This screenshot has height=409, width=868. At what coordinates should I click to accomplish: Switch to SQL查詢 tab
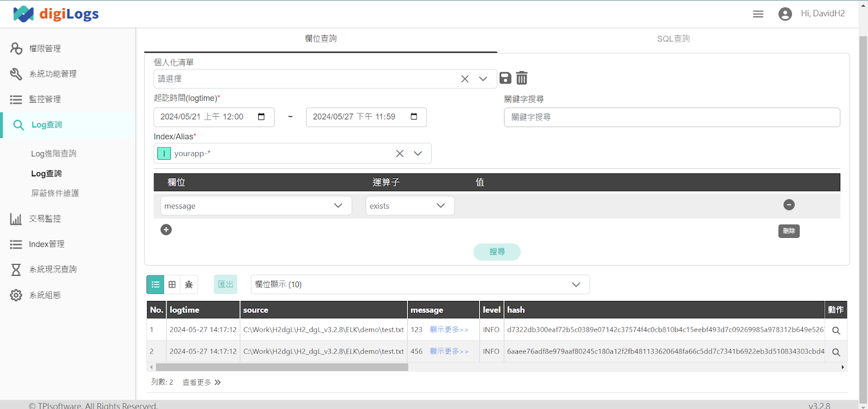point(673,39)
